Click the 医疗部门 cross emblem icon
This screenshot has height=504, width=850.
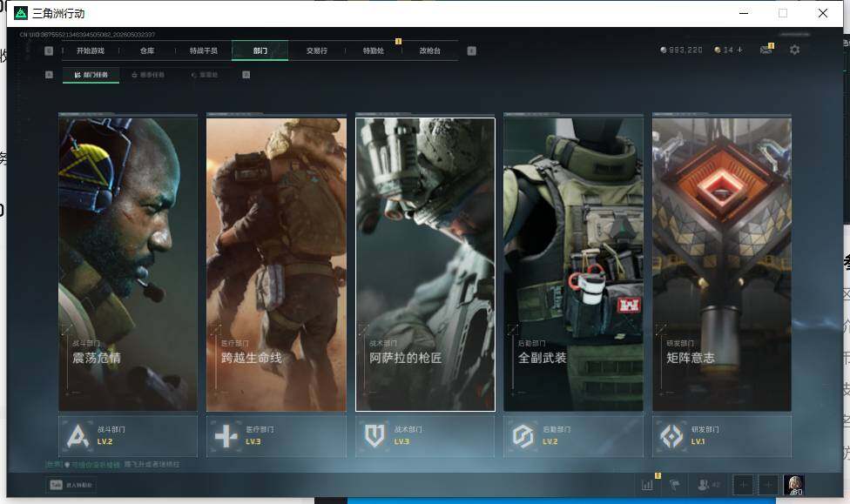[x=226, y=436]
